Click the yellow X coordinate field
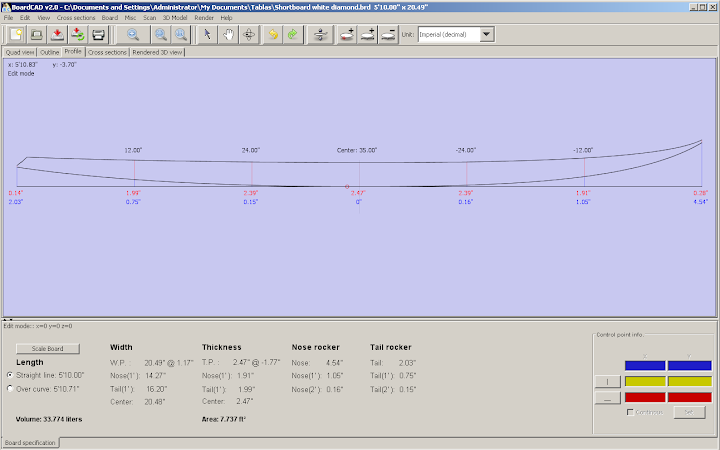Viewport: 720px width, 450px height. (x=645, y=381)
